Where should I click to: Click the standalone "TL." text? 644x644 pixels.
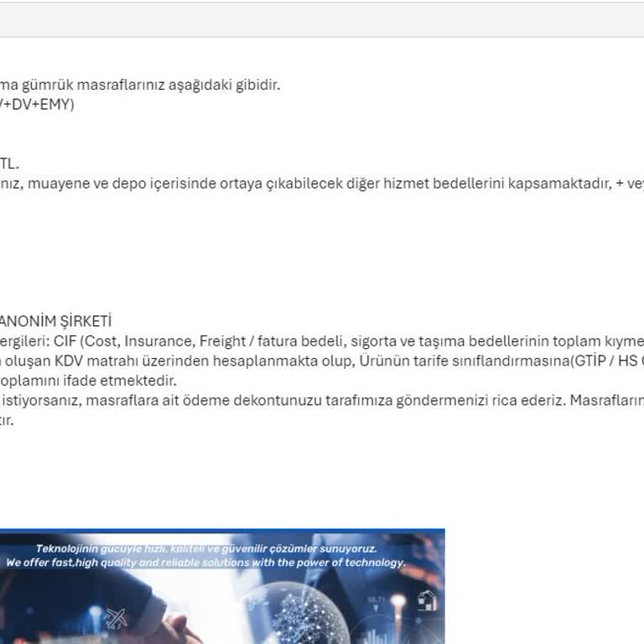click(x=9, y=164)
